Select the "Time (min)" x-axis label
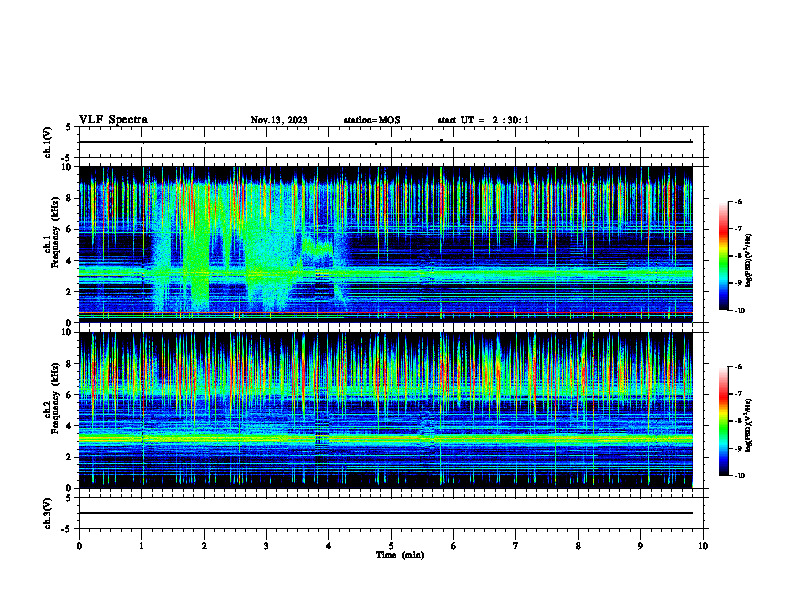Viewport: 792px width, 612px height. [400, 555]
